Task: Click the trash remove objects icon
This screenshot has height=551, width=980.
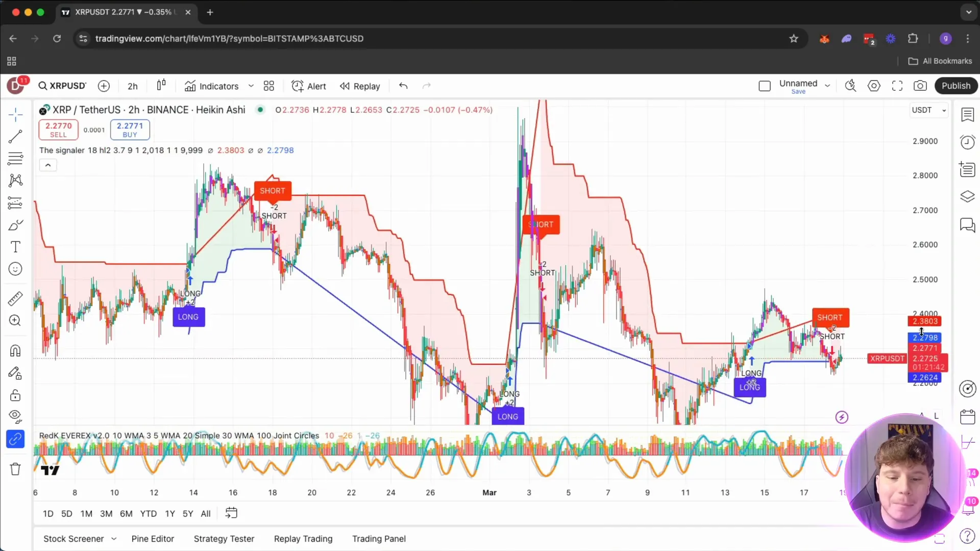Action: [x=15, y=469]
